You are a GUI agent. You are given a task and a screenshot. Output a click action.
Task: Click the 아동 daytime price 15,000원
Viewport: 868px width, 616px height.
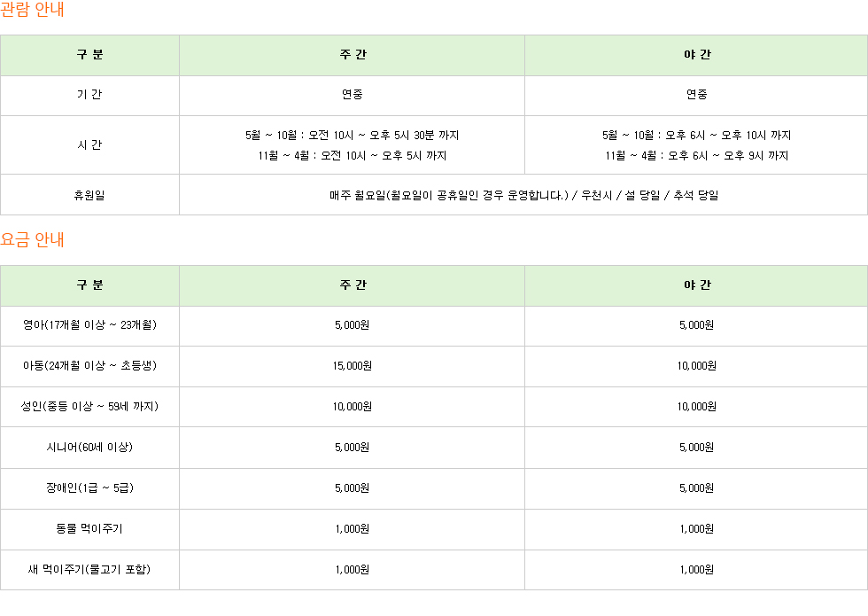pos(353,365)
